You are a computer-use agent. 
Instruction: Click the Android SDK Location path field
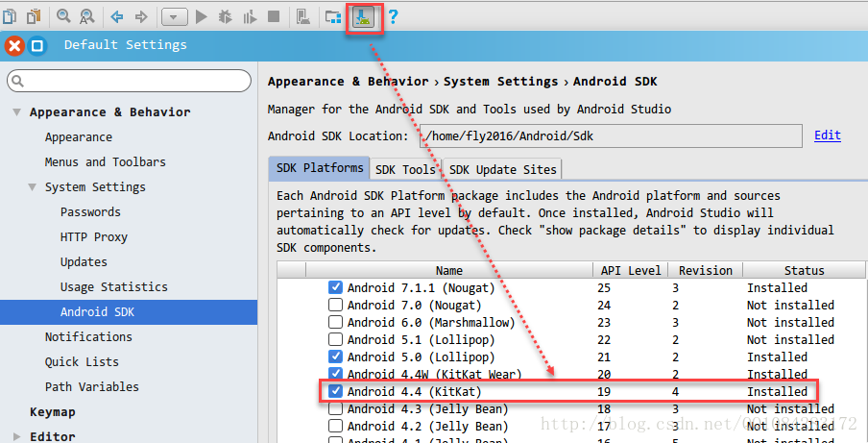click(x=611, y=135)
